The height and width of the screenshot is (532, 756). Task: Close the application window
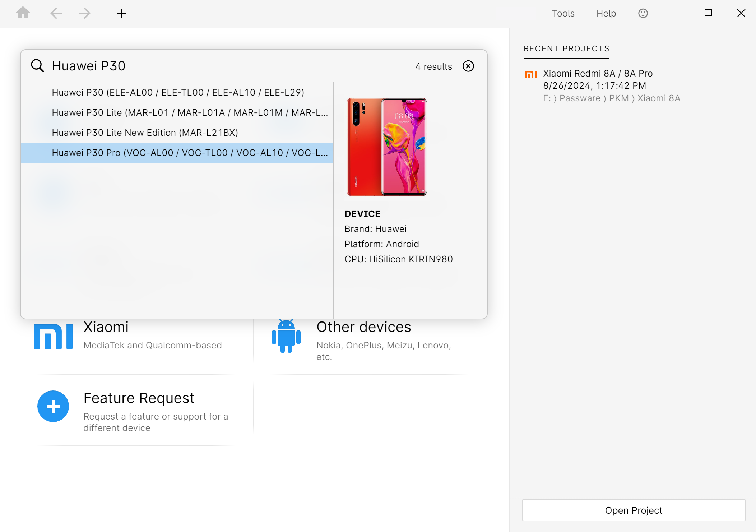741,13
